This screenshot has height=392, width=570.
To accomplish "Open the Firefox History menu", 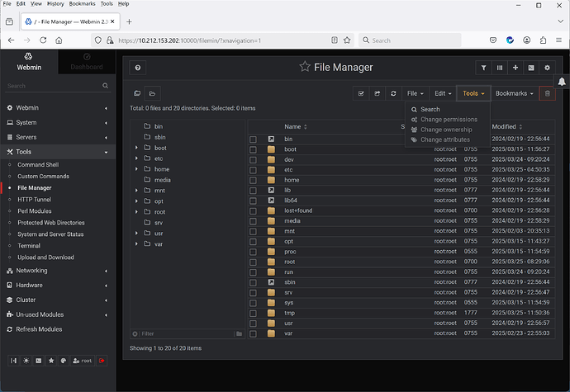I will (55, 3).
